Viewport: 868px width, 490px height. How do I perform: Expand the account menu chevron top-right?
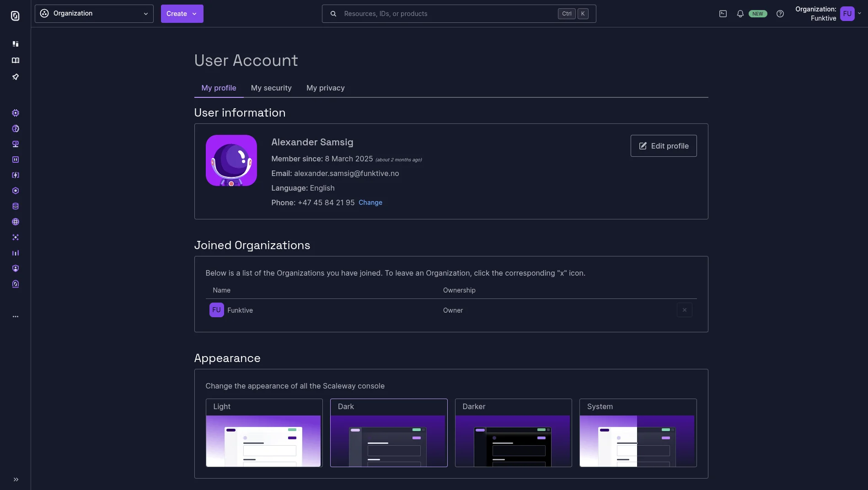pyautogui.click(x=860, y=13)
